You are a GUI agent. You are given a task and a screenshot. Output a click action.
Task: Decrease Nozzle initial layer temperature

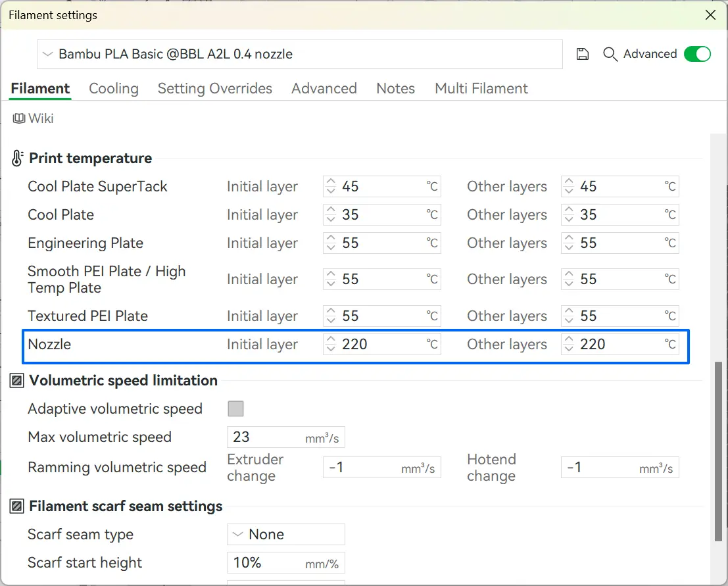pyautogui.click(x=331, y=349)
